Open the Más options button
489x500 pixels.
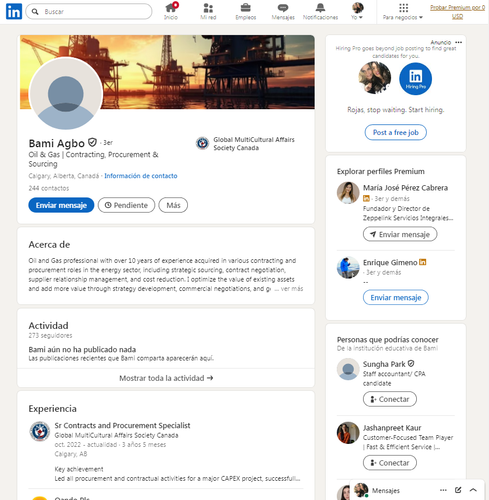[x=173, y=205]
